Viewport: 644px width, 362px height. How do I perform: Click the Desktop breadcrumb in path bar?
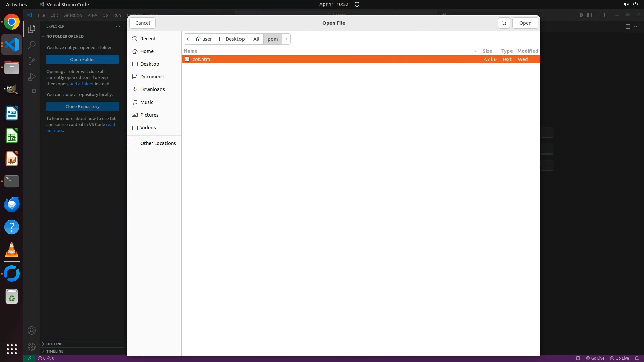232,39
